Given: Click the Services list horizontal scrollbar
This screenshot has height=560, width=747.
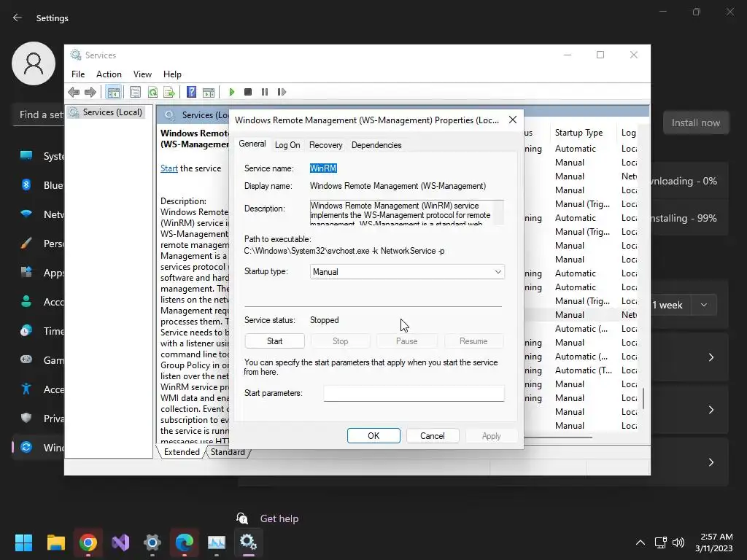Looking at the screenshot, I should click(x=557, y=437).
